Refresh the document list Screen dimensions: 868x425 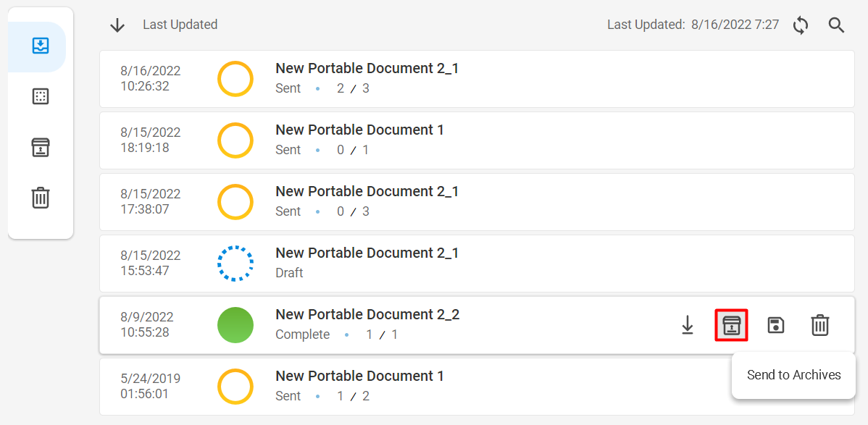[x=801, y=25]
